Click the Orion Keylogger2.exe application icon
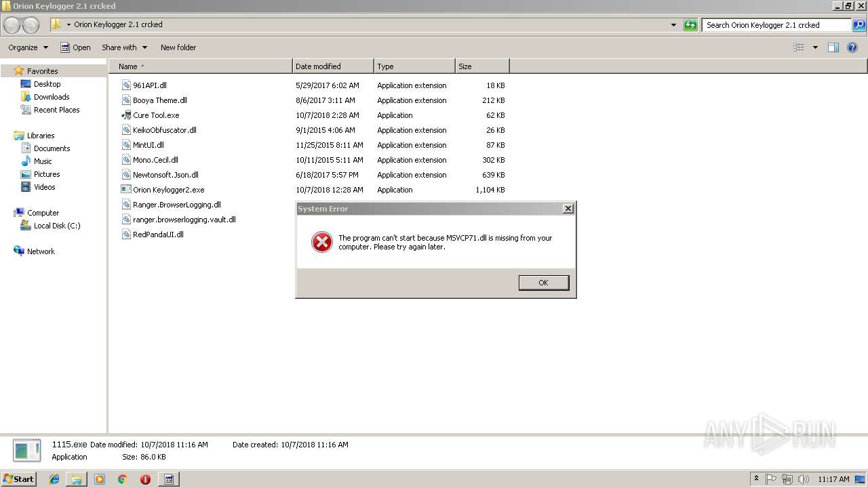 coord(126,190)
